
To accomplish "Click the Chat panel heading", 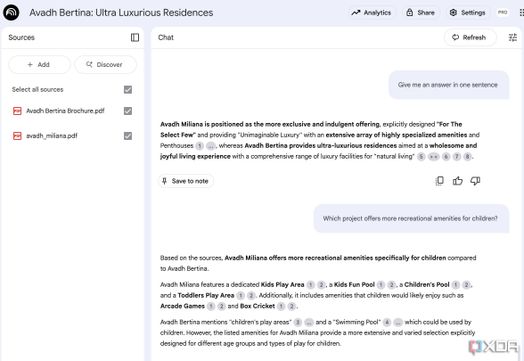I will click(x=166, y=37).
